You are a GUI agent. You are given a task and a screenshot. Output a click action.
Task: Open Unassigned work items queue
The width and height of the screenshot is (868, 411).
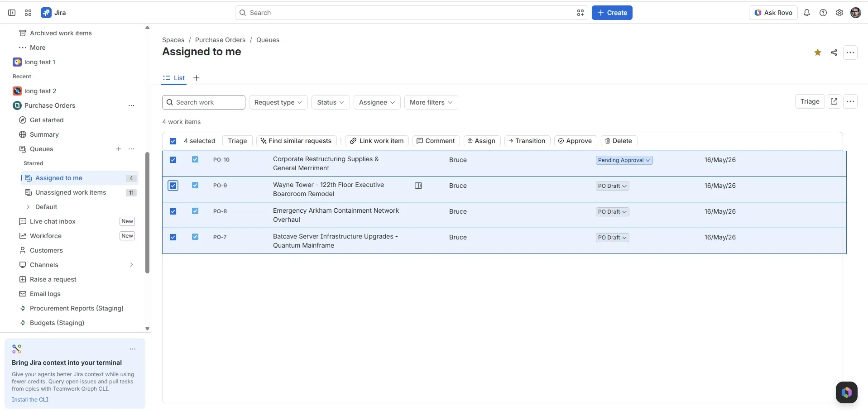click(71, 192)
